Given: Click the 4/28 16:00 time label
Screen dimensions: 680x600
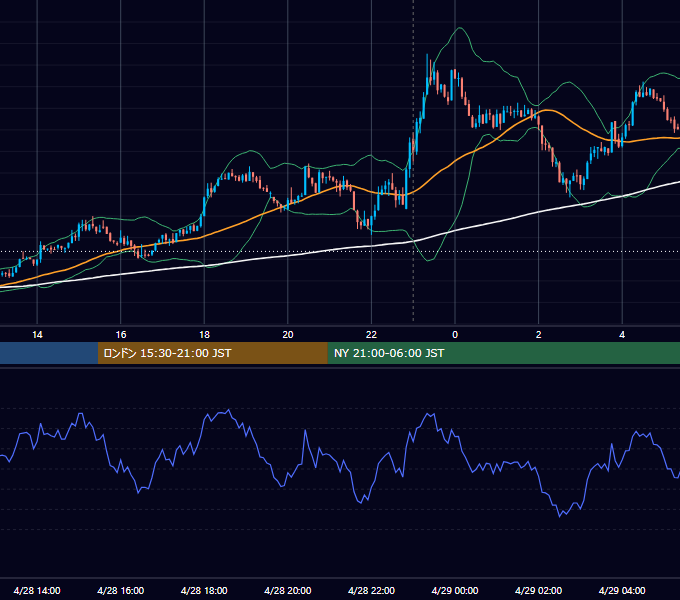Looking at the screenshot, I should (121, 590).
